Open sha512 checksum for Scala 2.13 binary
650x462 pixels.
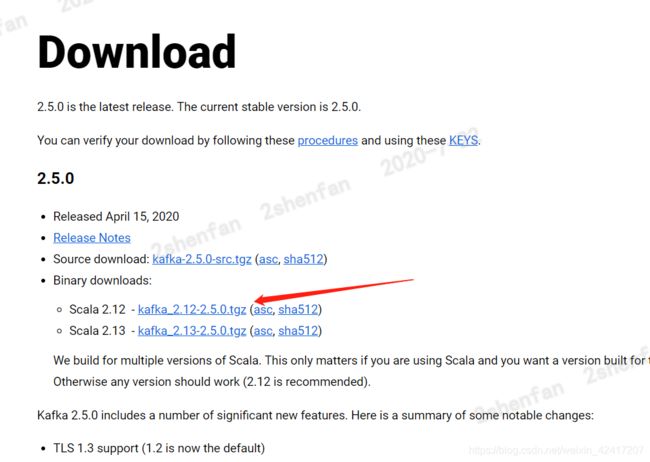[x=298, y=331]
